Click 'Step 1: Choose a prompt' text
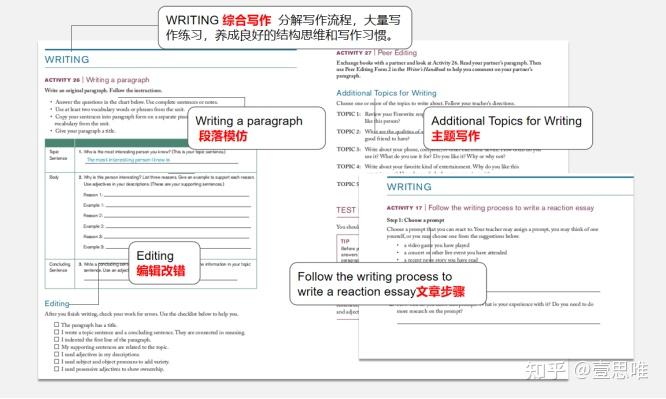This screenshot has height=399, width=666. (415, 220)
